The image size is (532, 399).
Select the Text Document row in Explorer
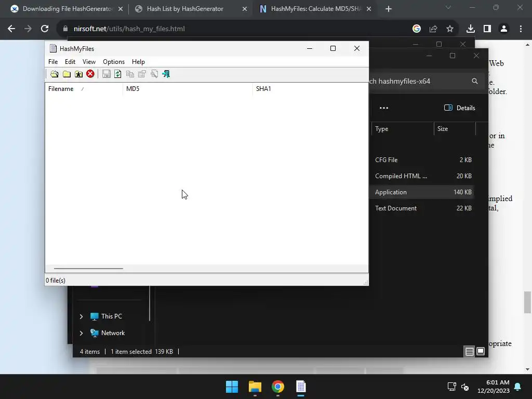[x=422, y=208]
